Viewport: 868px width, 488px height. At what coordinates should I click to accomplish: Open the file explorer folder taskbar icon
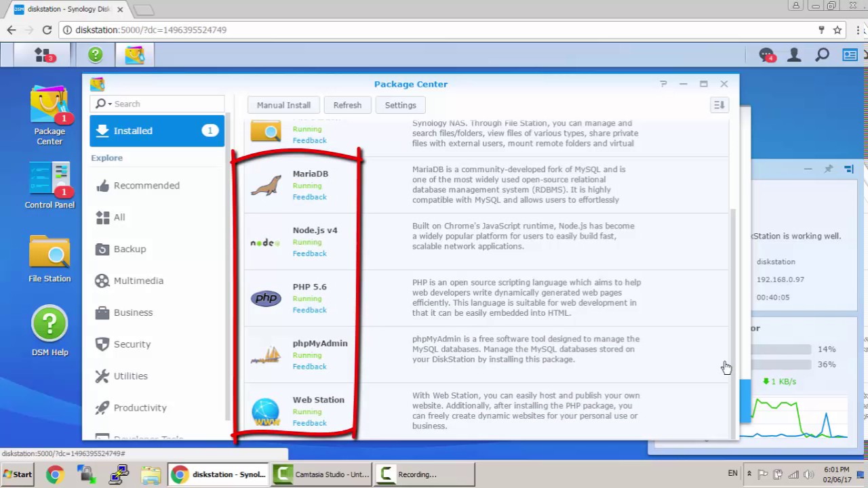click(151, 474)
